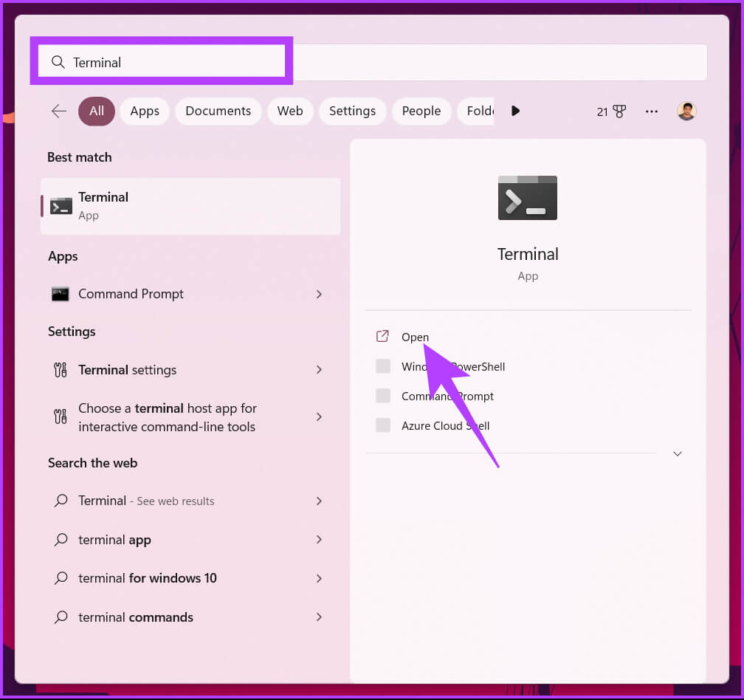Open Command Prompt from Terminal actions

[x=447, y=396]
